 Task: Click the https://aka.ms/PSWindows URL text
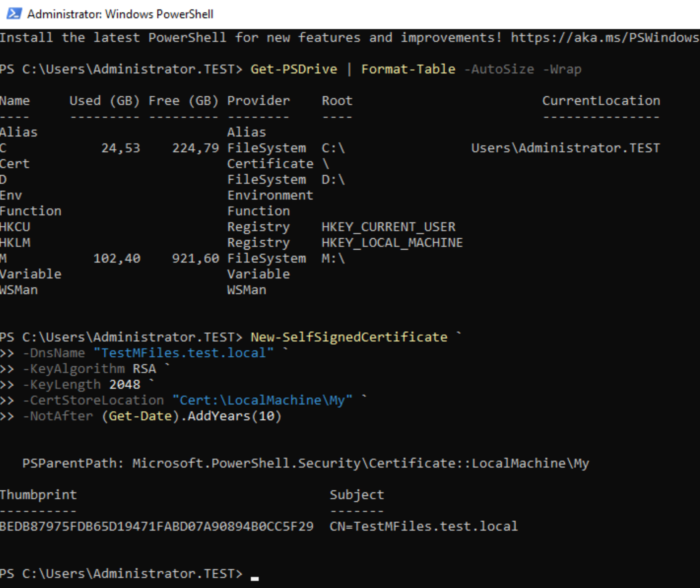click(605, 38)
